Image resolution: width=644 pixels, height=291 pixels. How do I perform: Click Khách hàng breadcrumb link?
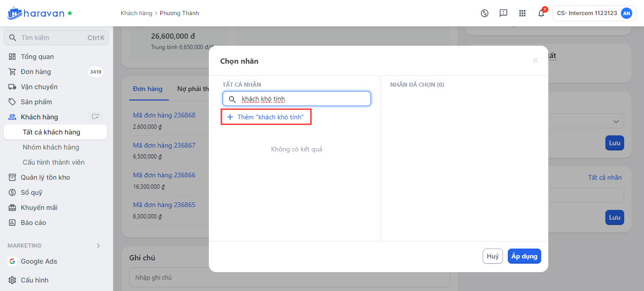point(136,13)
